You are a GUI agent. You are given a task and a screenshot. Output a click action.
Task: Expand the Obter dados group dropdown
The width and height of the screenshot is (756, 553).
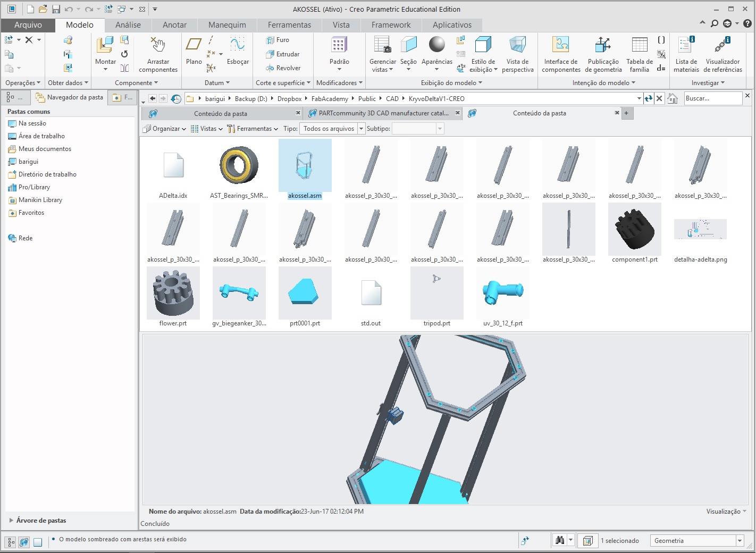tap(68, 83)
